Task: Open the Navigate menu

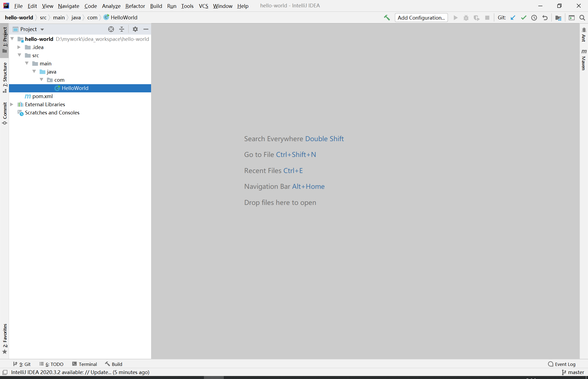Action: pos(68,6)
